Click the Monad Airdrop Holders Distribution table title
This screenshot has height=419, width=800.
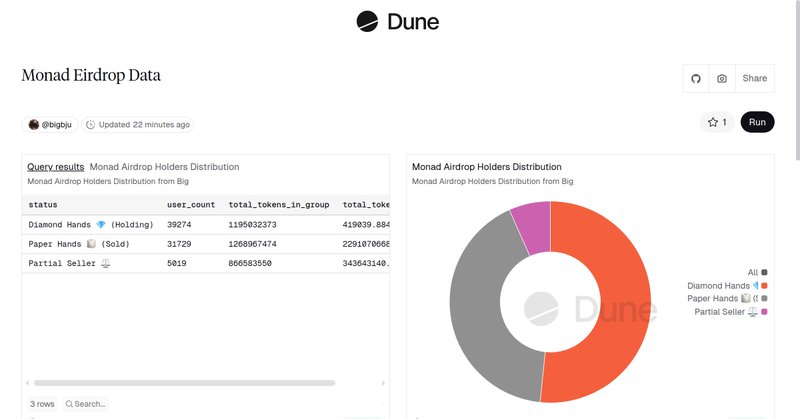coord(164,167)
